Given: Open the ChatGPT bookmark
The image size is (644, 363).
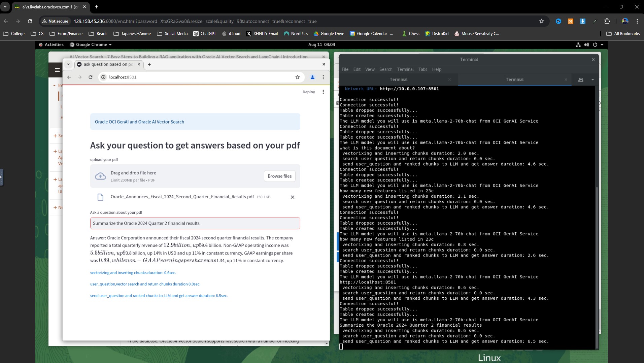Looking at the screenshot, I should click(205, 34).
